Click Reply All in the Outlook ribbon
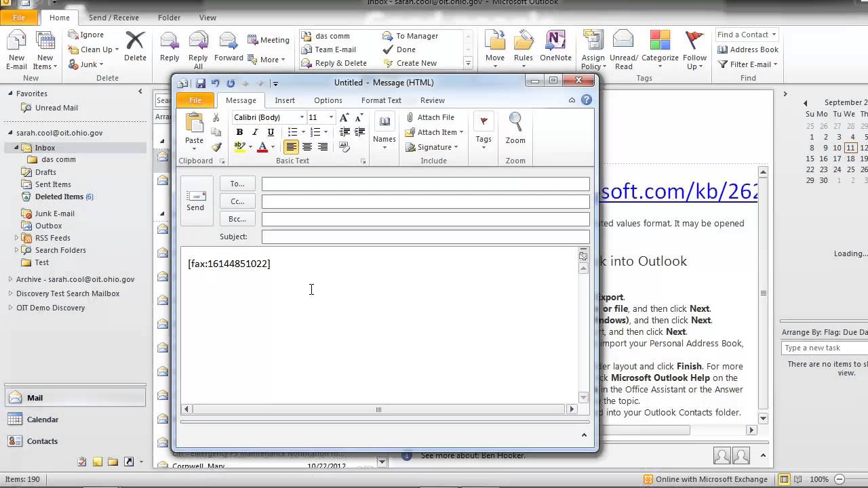This screenshot has height=488, width=868. point(198,50)
